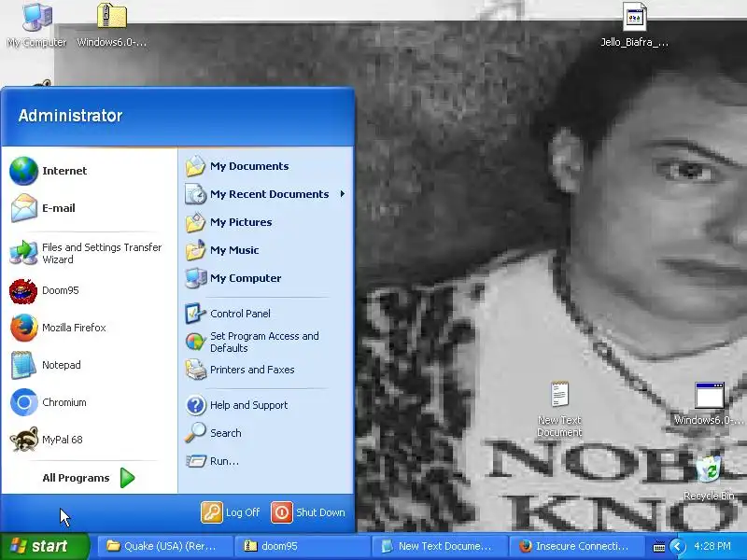Switch to Insecure Connection Firefox taskbar item
This screenshot has width=747, height=560.
[576, 546]
